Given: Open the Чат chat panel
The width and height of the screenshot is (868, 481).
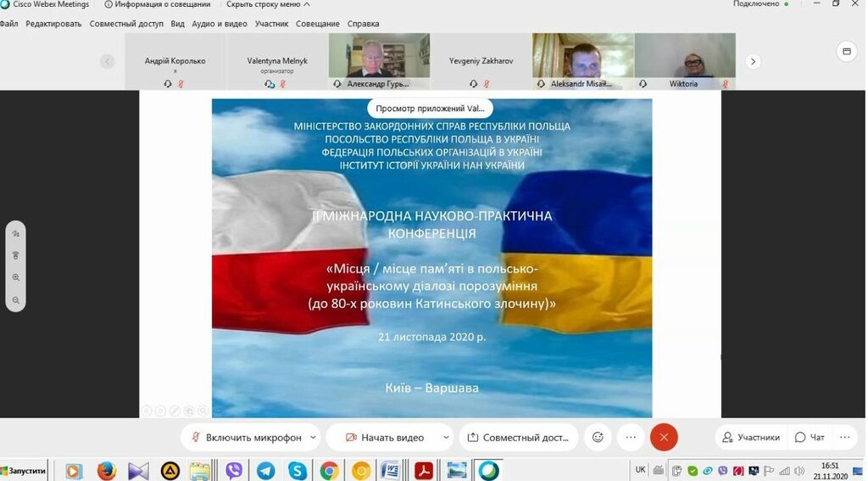Looking at the screenshot, I should [x=810, y=437].
